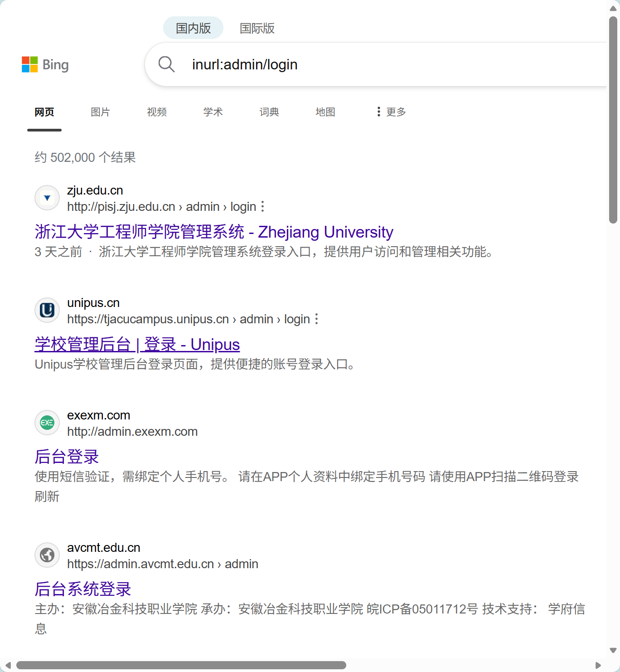Click the avcmt.edu.cn globe favicon

coord(47,555)
